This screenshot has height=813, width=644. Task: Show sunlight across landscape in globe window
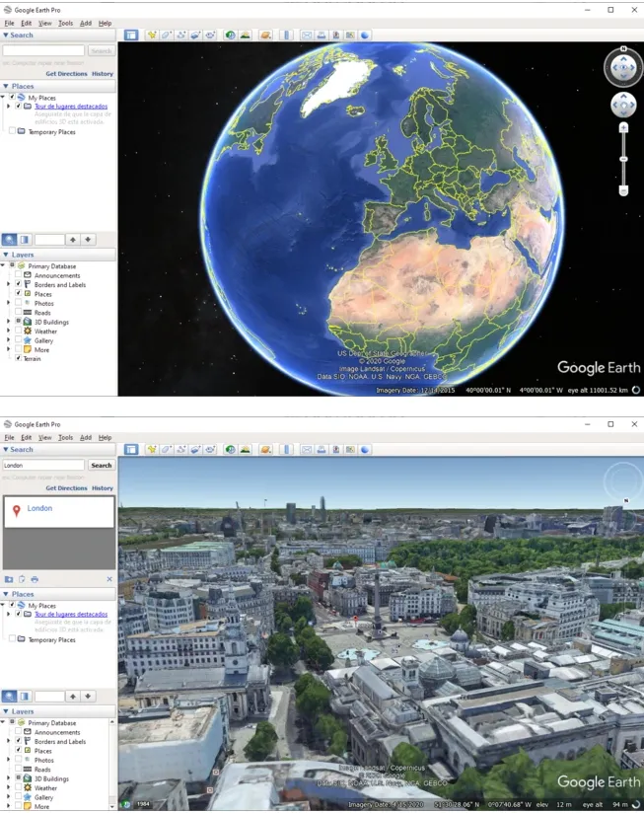(x=245, y=36)
